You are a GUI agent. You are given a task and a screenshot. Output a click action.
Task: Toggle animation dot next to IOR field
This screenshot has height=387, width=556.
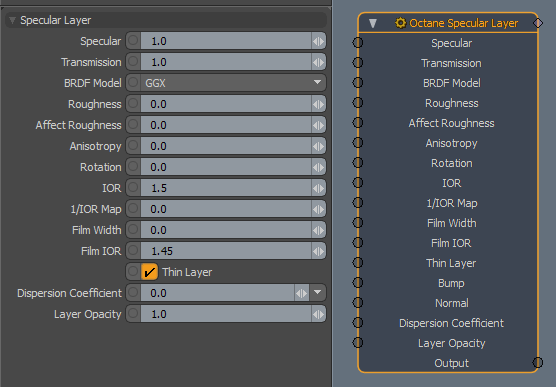pyautogui.click(x=133, y=187)
